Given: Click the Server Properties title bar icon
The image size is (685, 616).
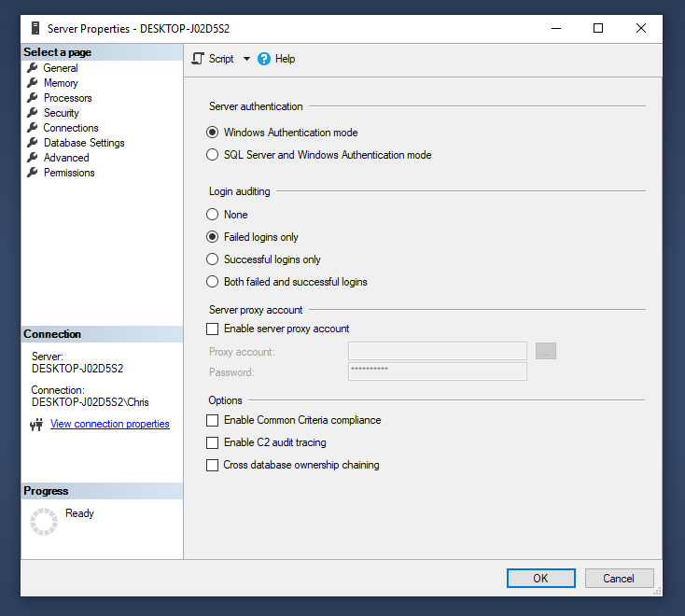Looking at the screenshot, I should [x=35, y=28].
